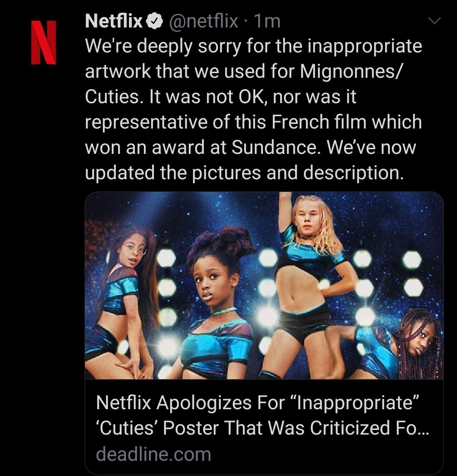Screen dimensions: 457x476
Task: Open the tweet via the 1m timestamp
Action: coord(267,21)
